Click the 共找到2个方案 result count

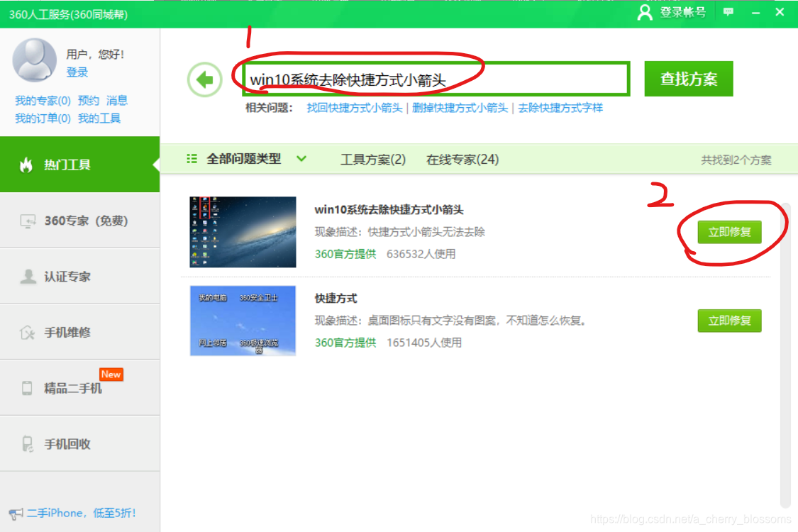pos(736,160)
